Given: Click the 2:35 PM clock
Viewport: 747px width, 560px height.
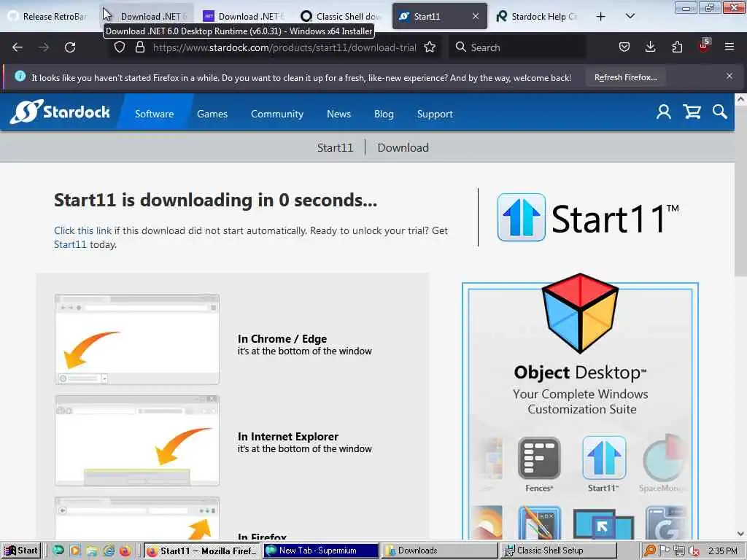Looking at the screenshot, I should click(723, 551).
